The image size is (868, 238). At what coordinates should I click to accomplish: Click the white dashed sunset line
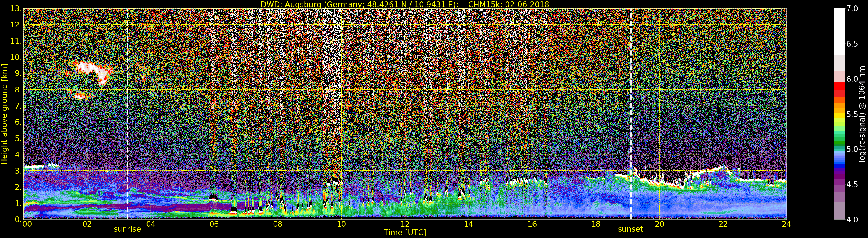631,114
